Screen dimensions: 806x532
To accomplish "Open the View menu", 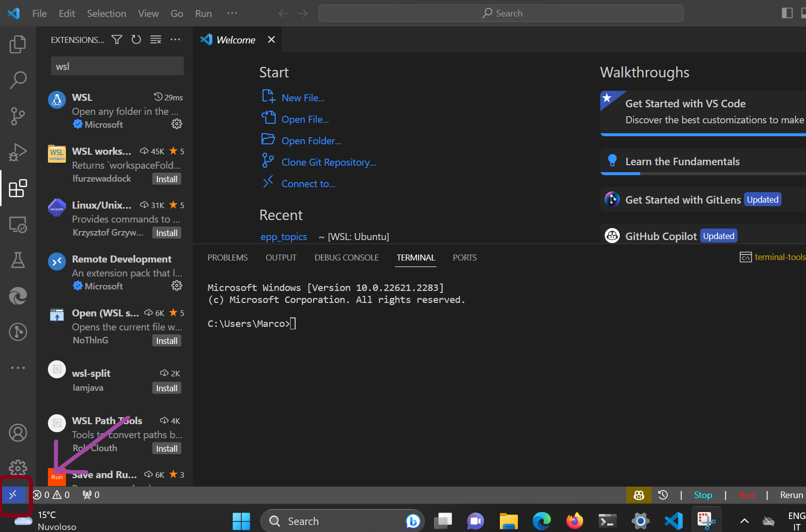I will 148,13.
